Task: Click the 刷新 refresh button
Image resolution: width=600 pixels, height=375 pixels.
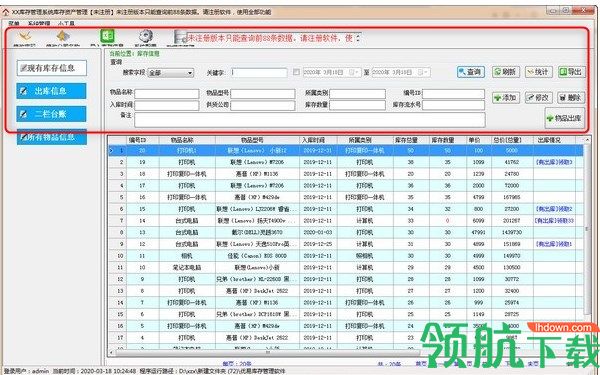Action: coord(505,72)
